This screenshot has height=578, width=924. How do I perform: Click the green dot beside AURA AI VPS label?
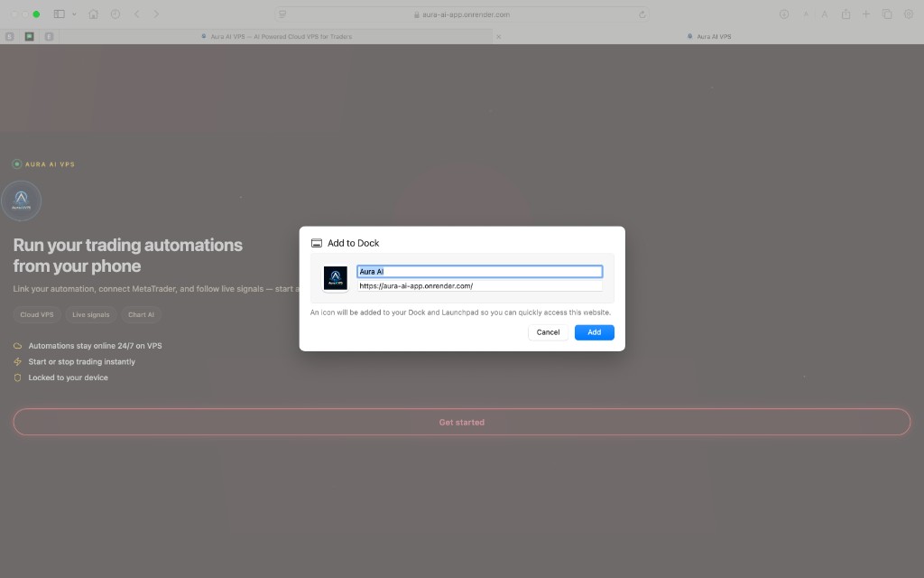pos(17,164)
